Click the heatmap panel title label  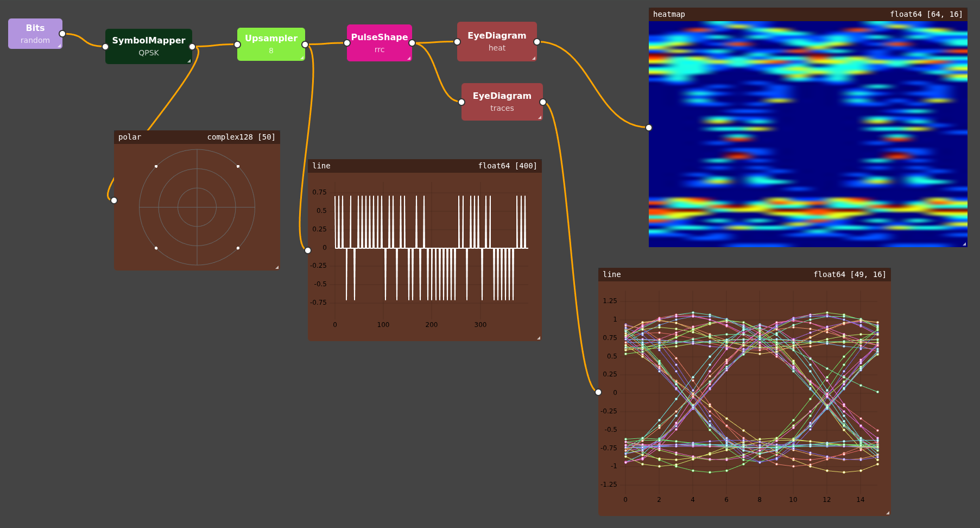pos(669,14)
